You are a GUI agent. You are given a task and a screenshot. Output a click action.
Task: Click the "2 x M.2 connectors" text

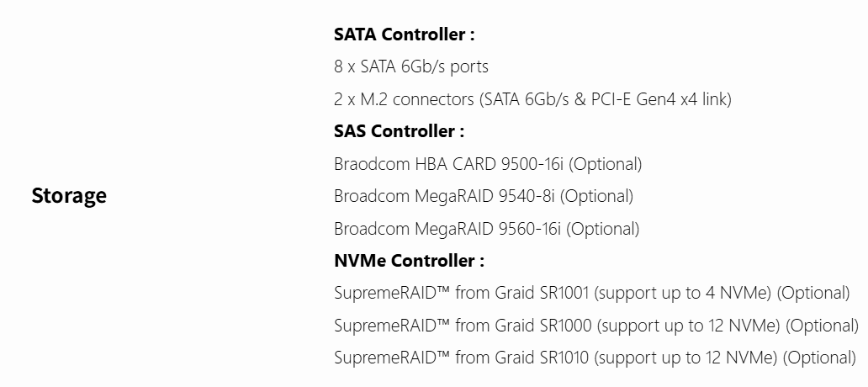coord(404,99)
